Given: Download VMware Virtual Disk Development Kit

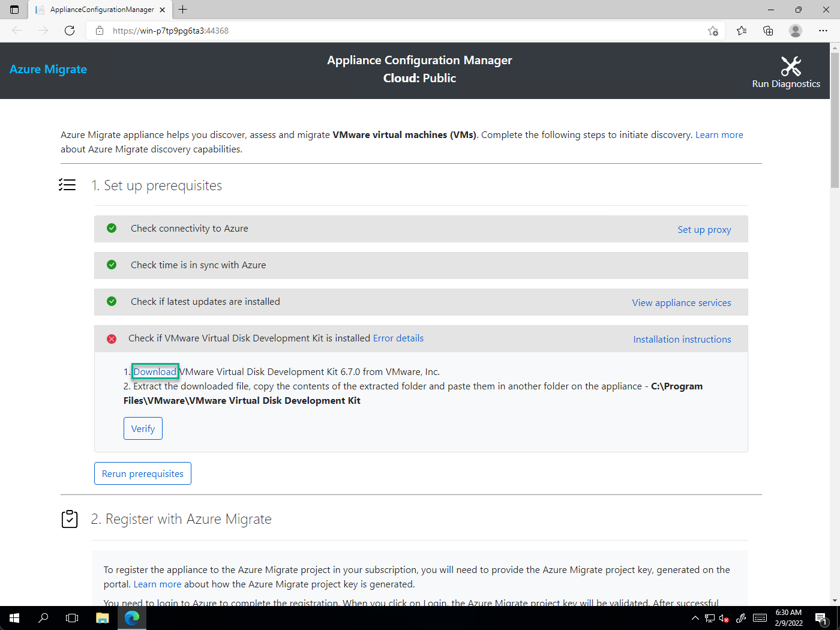Looking at the screenshot, I should 155,372.
